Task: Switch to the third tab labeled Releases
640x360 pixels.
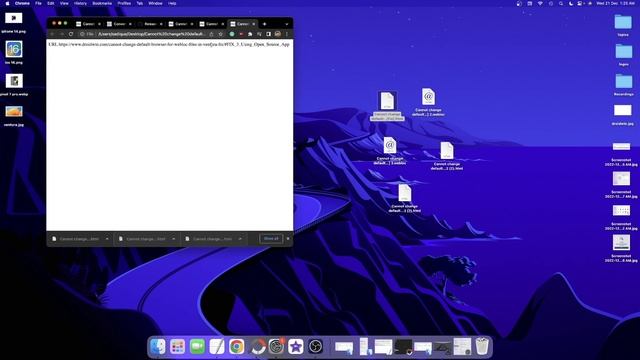Action: [151, 24]
